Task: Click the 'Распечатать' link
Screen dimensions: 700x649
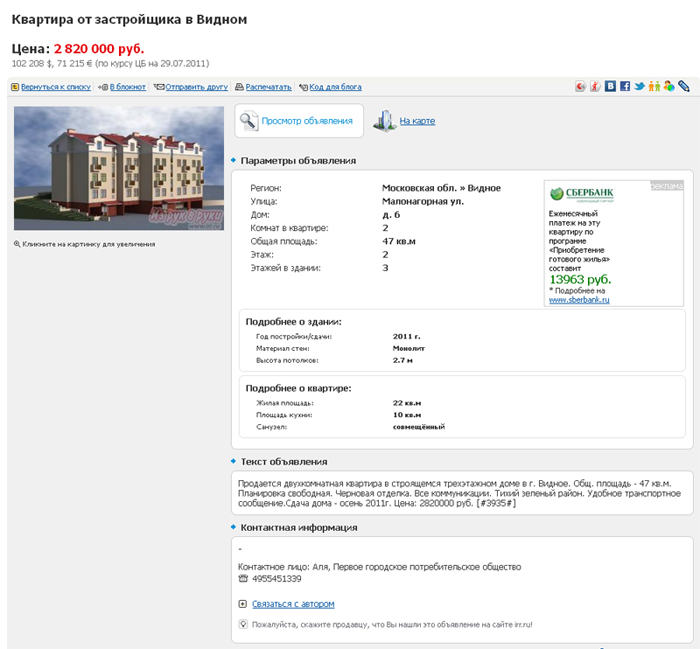Action: (x=268, y=87)
